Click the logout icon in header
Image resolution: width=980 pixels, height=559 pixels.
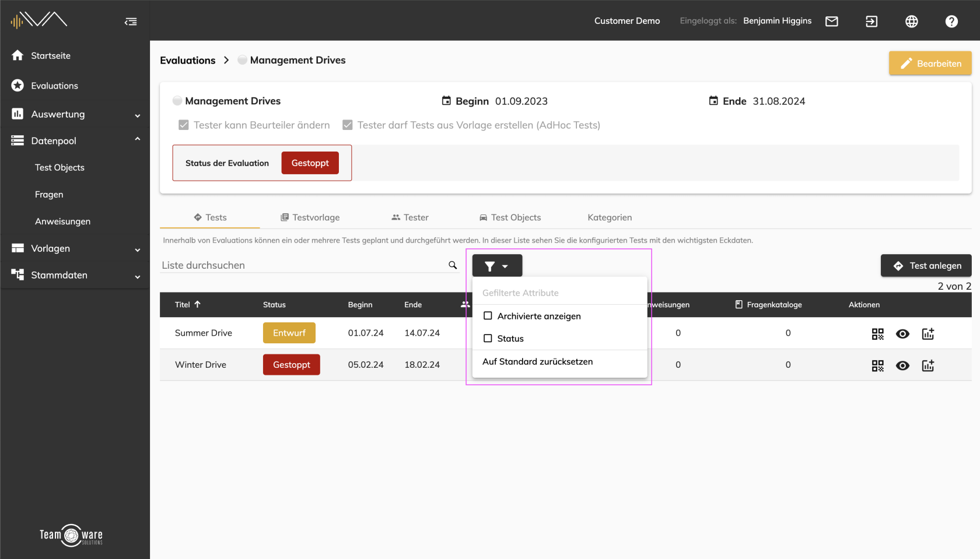pyautogui.click(x=871, y=22)
